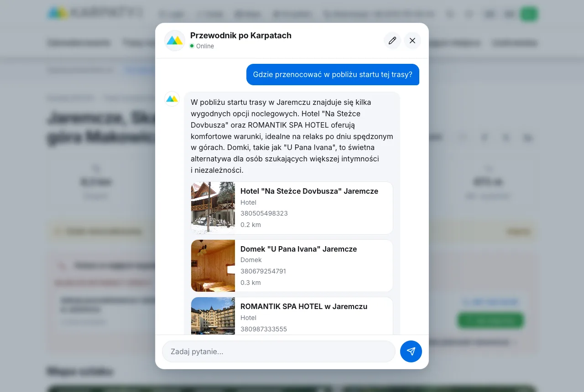Image resolution: width=584 pixels, height=392 pixels.
Task: Select the ROMANTIK SPA HOTEL building photo
Action: 213,316
